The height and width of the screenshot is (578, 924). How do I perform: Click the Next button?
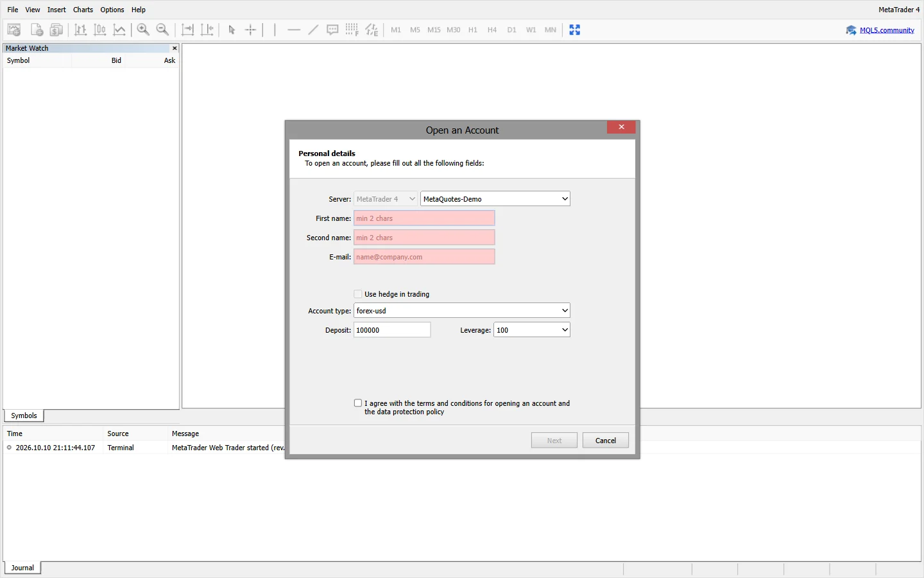tap(554, 441)
